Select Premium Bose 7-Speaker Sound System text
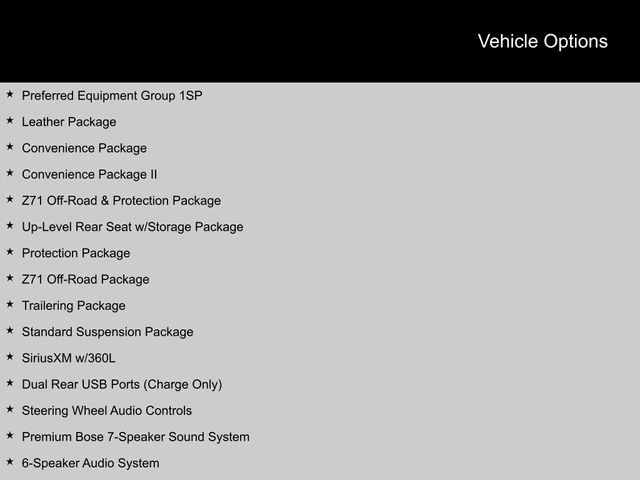Viewport: 640px width, 480px height. tap(135, 437)
